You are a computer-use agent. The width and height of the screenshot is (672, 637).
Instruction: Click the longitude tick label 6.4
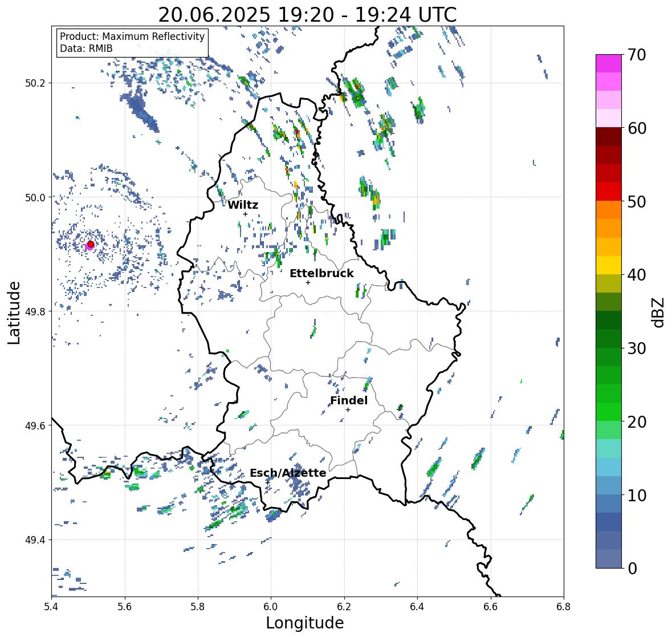[x=417, y=607]
